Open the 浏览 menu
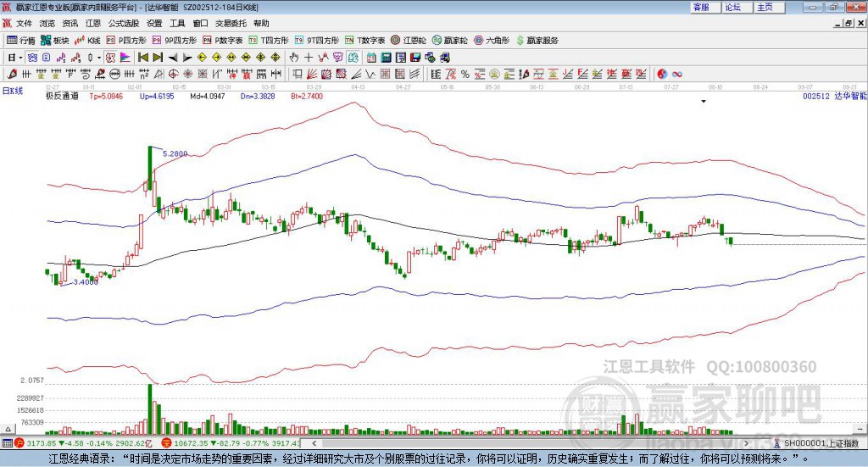Viewport: 868px width, 467px height. (x=47, y=23)
